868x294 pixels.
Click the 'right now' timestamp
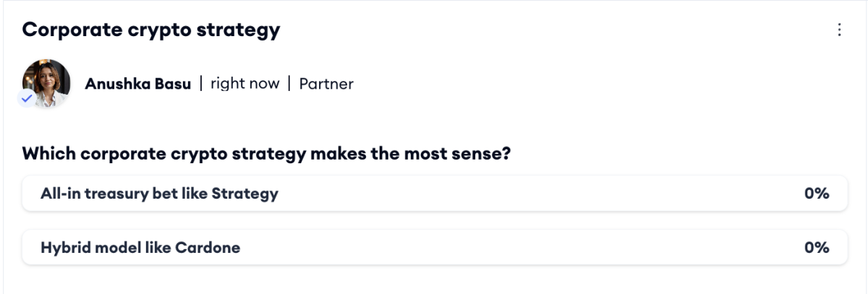[244, 84]
